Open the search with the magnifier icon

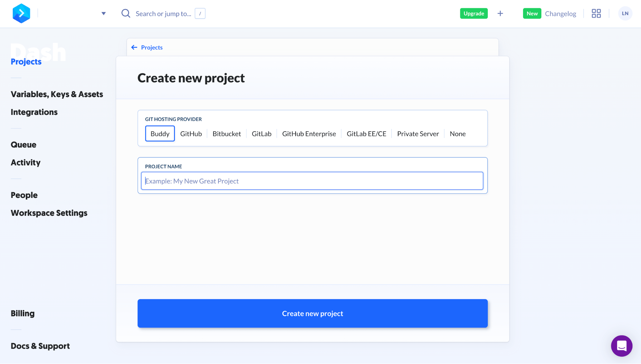point(125,13)
